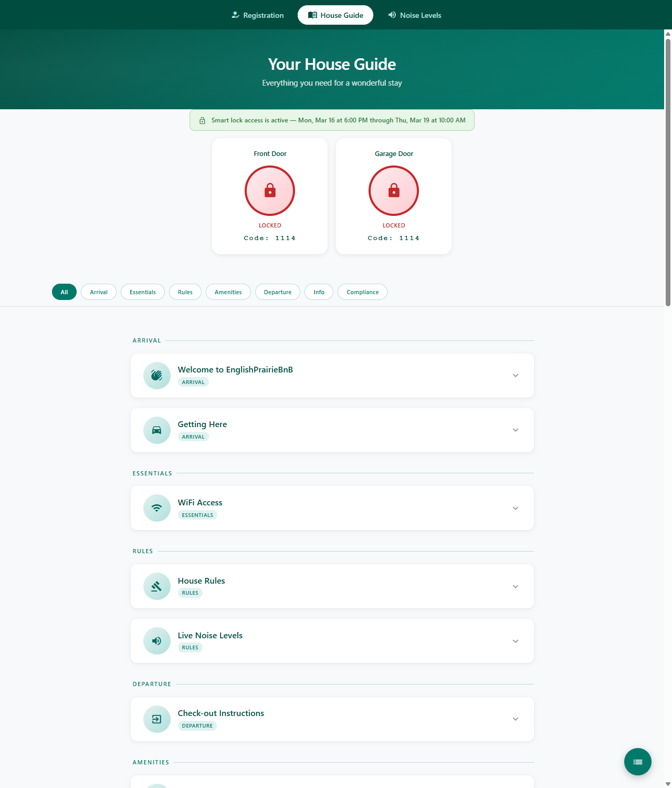This screenshot has width=672, height=788.
Task: Click the Garage Door lock icon
Action: pyautogui.click(x=394, y=191)
